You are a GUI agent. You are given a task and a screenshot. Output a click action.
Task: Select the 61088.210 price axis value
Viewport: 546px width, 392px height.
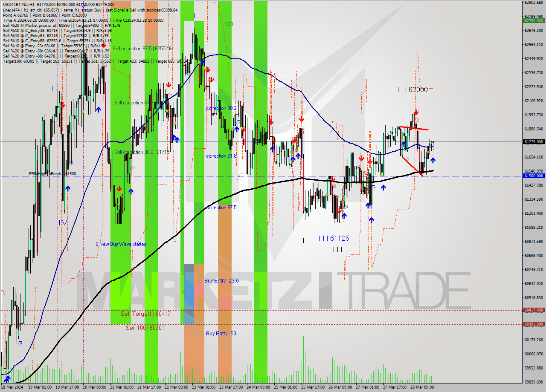click(534, 228)
